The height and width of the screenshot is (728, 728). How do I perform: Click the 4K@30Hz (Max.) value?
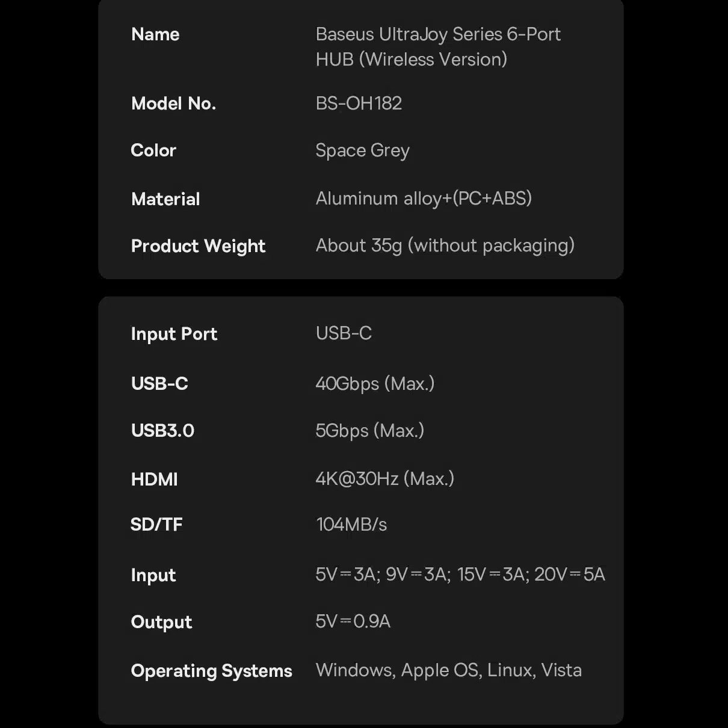pyautogui.click(x=384, y=479)
